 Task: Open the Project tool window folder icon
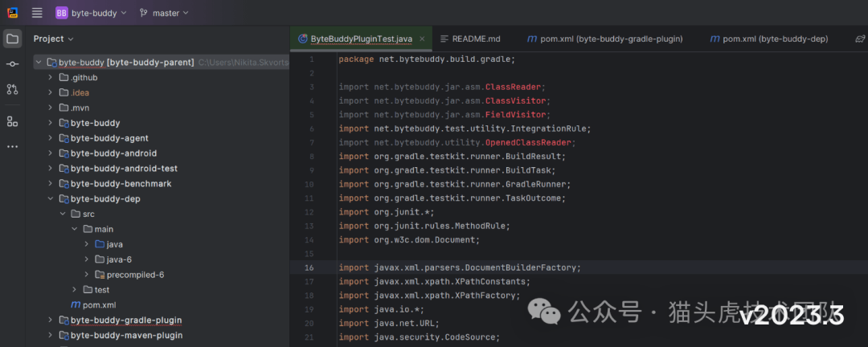13,39
